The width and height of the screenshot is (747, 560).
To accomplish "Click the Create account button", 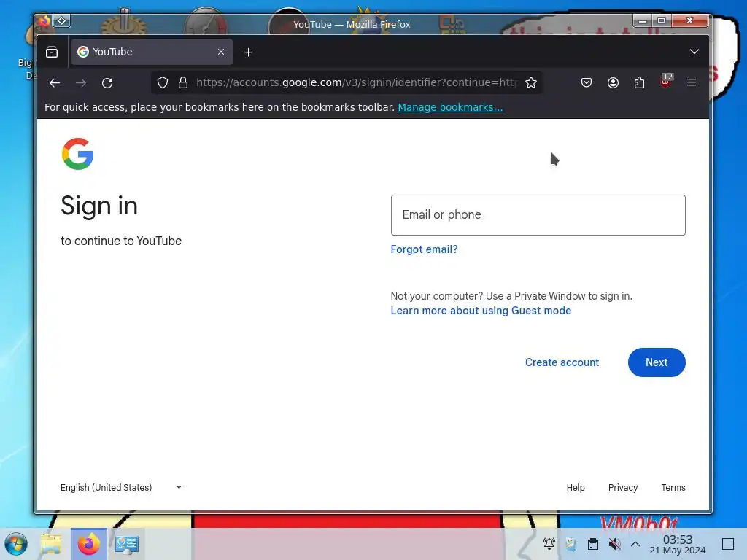I will coord(562,362).
